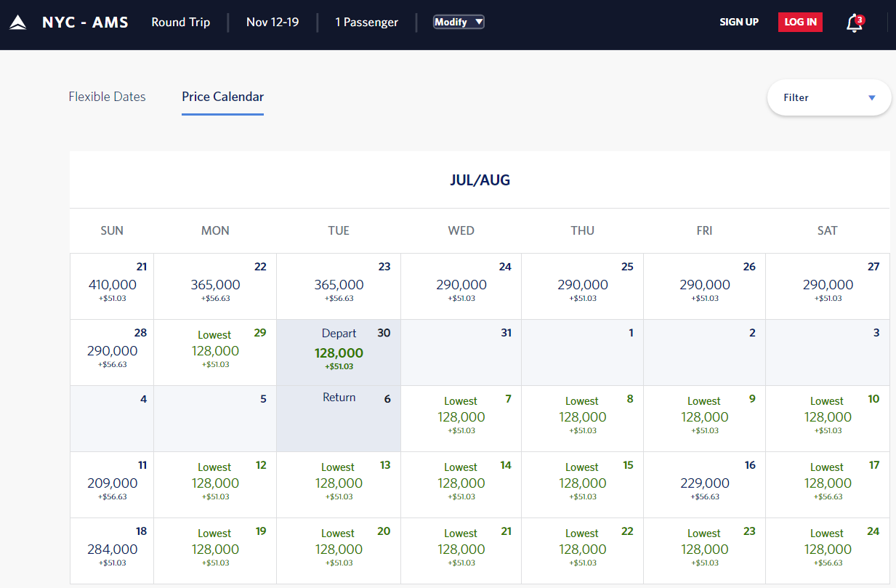
Task: Select the Price Calendar tab
Action: click(222, 97)
